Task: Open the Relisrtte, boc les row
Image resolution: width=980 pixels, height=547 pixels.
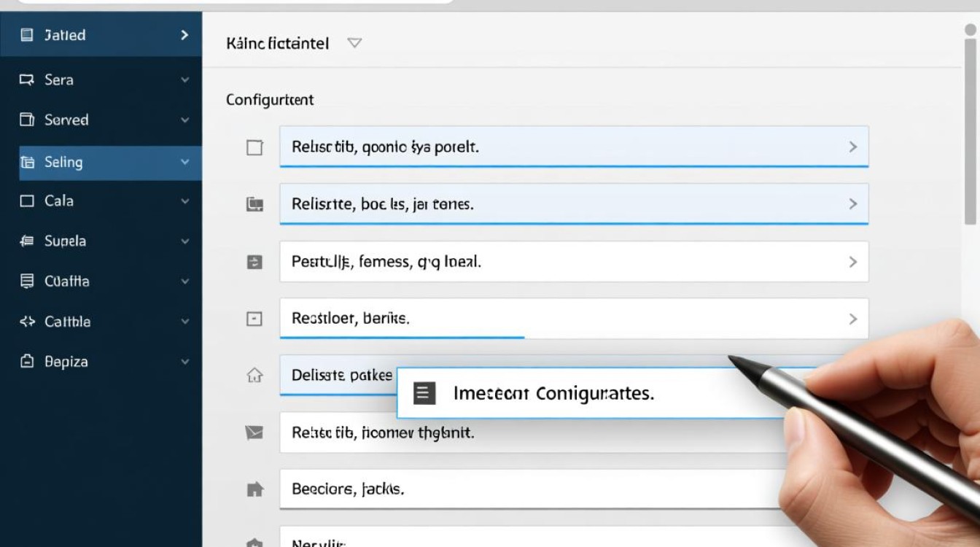Action: [573, 205]
